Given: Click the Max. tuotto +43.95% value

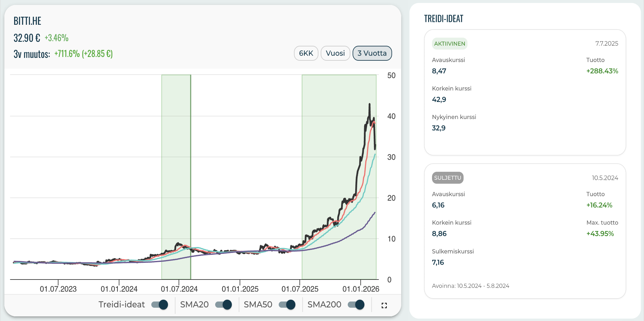Looking at the screenshot, I should [x=600, y=234].
